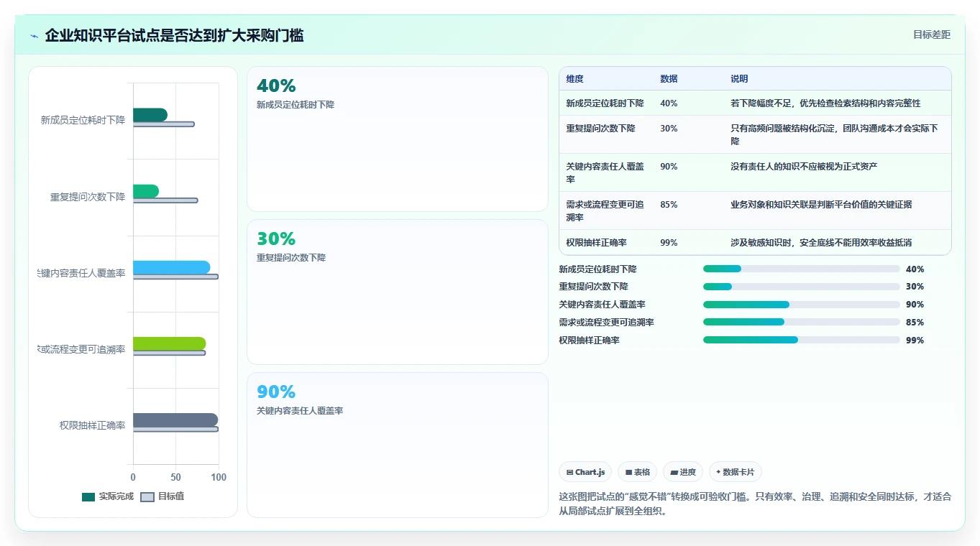Viewport: 980px width, 546px height.
Task: Click the 30% data card heading
Action: tap(276, 239)
